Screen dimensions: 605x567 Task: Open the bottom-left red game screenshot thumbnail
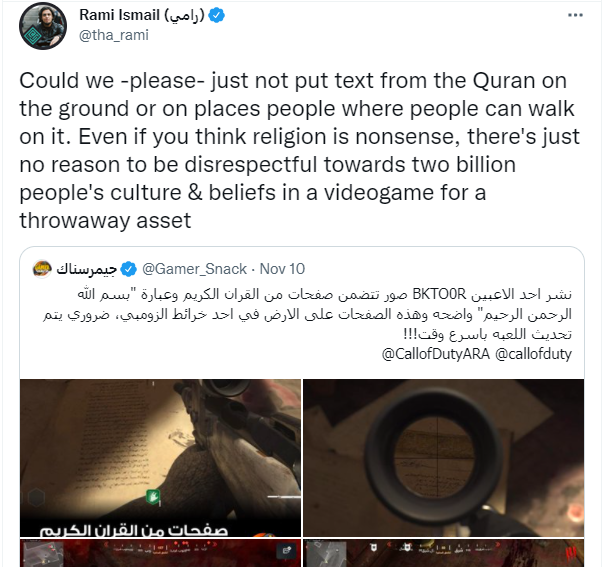pyautogui.click(x=160, y=553)
